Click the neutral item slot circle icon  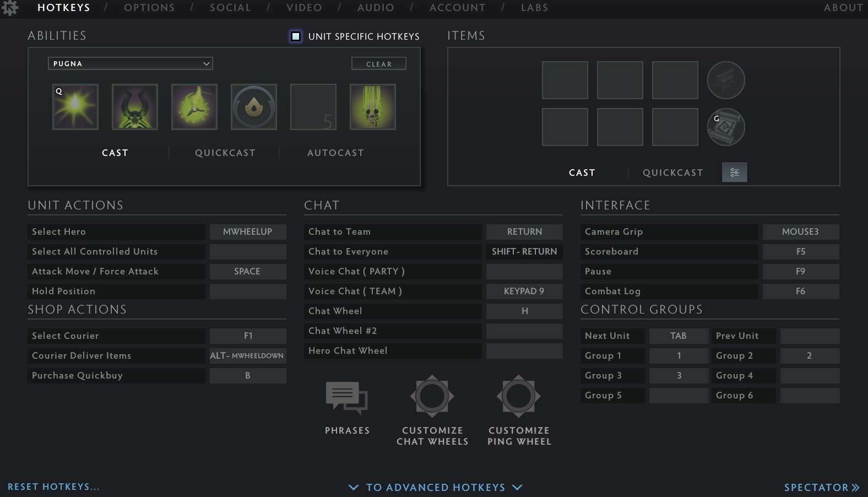coord(726,80)
